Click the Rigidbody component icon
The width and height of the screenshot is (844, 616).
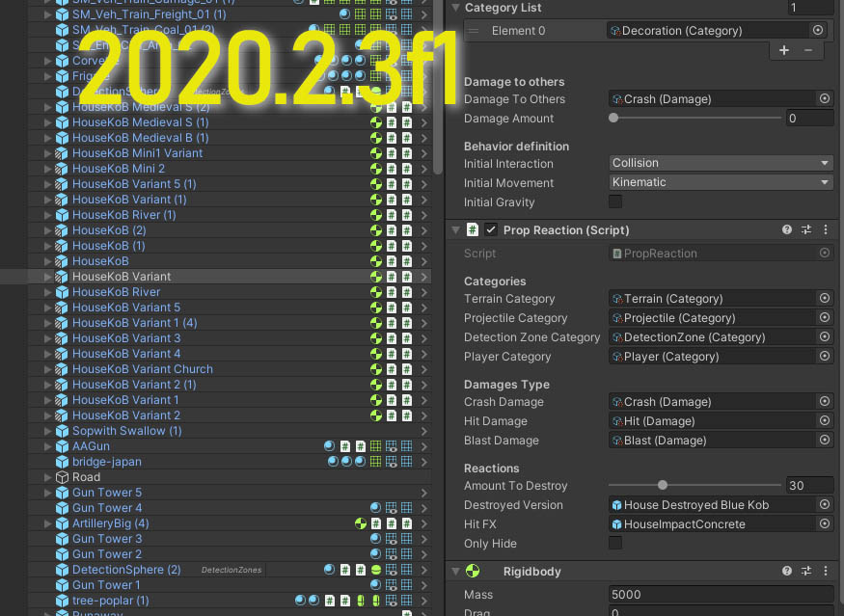pos(472,571)
